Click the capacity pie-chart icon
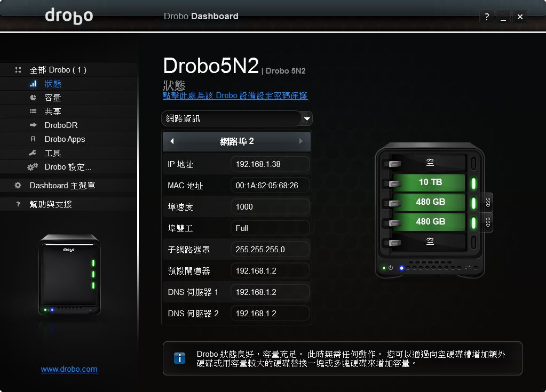Screen dimensions: 546x392 33,98
